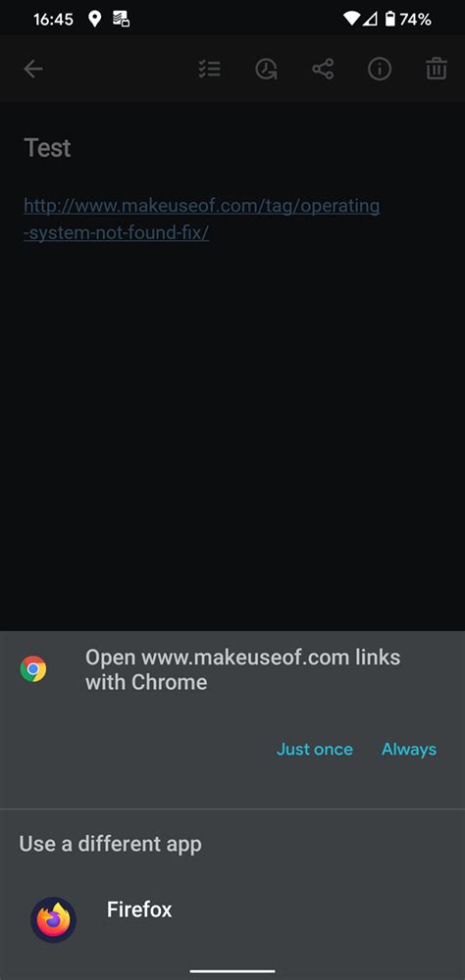This screenshot has width=465, height=980.
Task: Delete note with trash icon
Action: tap(437, 69)
